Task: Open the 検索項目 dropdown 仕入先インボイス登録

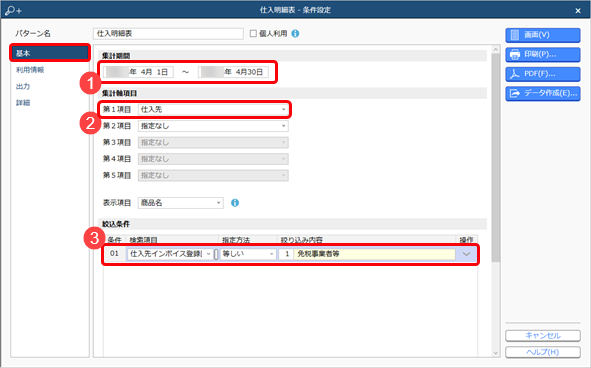Action: click(170, 254)
